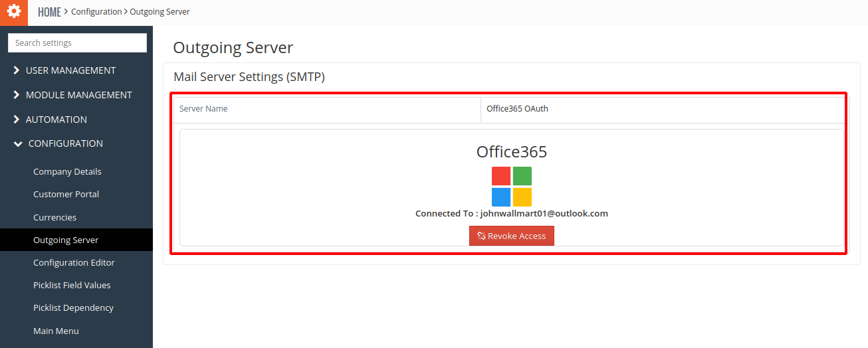
Task: Go to HOME in the breadcrumb
Action: pos(49,12)
